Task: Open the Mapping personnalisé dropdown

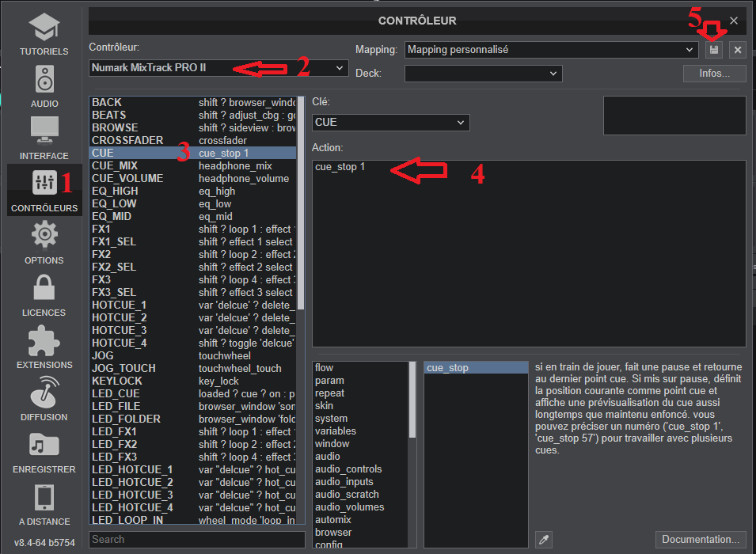Action: 551,50
